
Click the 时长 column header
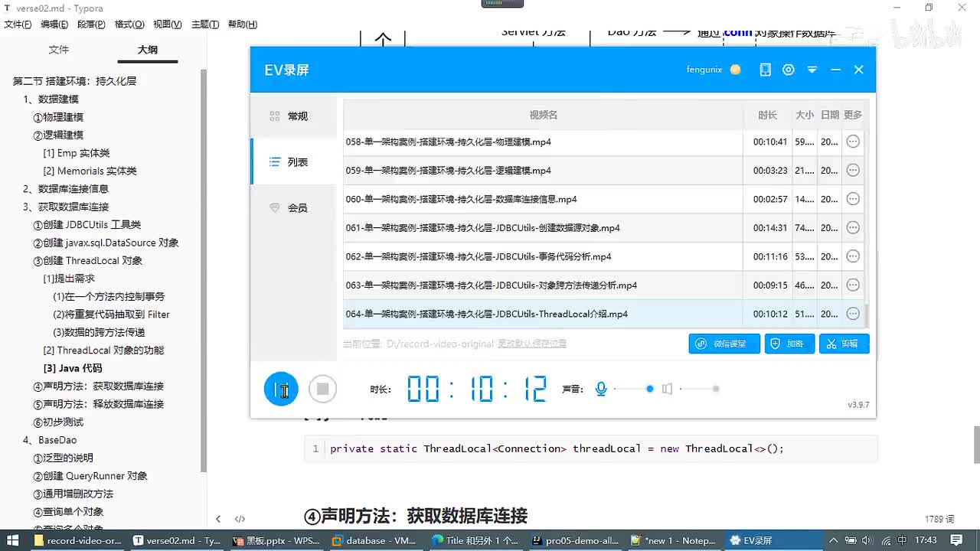767,115
